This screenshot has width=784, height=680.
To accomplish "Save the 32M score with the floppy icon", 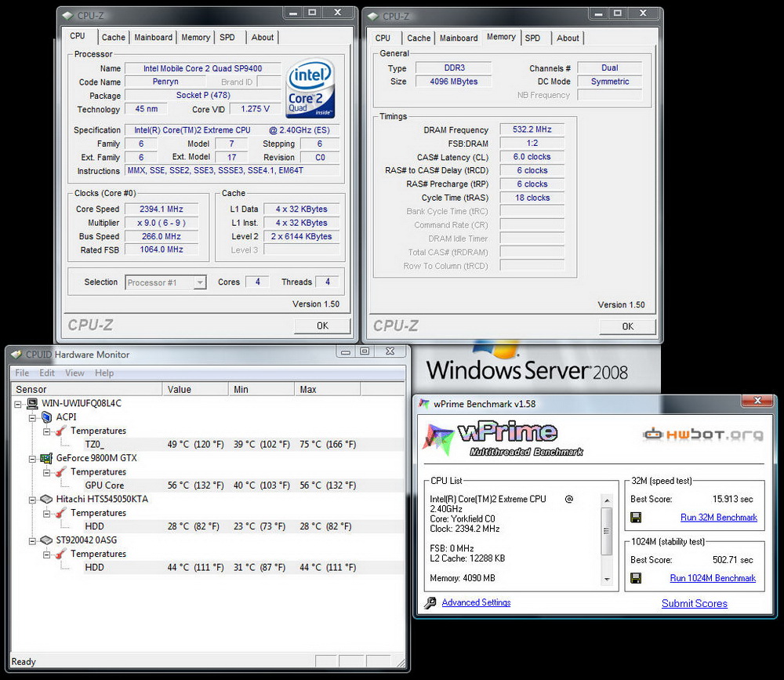I will pos(636,518).
